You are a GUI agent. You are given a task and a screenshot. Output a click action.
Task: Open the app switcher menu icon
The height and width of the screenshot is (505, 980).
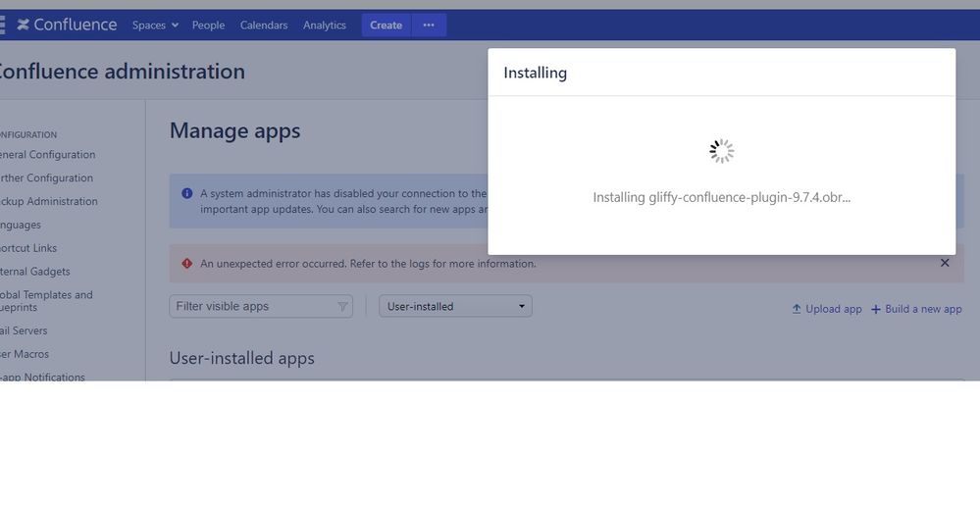3,25
